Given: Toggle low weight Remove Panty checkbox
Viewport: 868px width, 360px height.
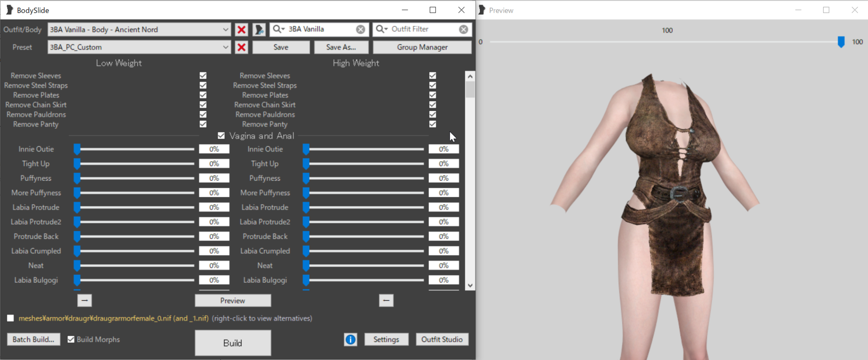Looking at the screenshot, I should 203,124.
